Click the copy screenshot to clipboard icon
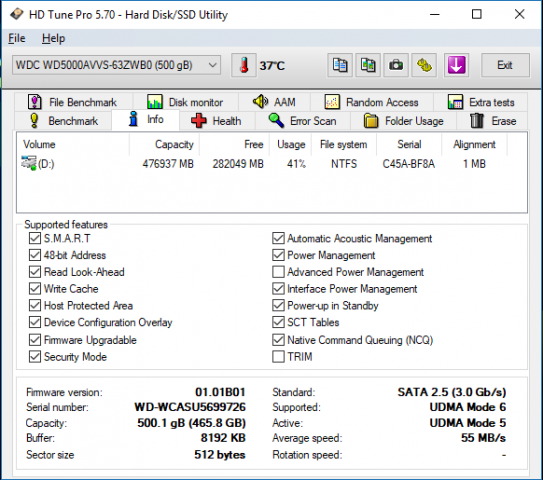This screenshot has height=480, width=543. coord(368,65)
